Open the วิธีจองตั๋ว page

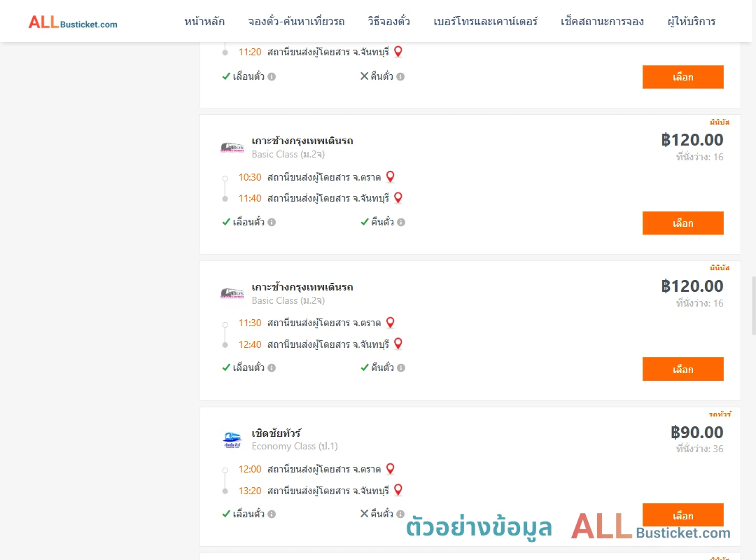tap(388, 22)
